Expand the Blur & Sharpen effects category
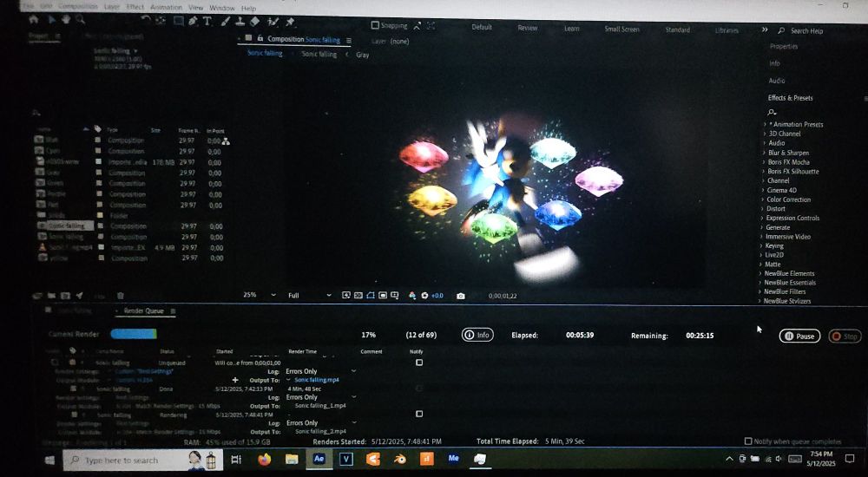Image resolution: width=868 pixels, height=477 pixels. (x=765, y=153)
